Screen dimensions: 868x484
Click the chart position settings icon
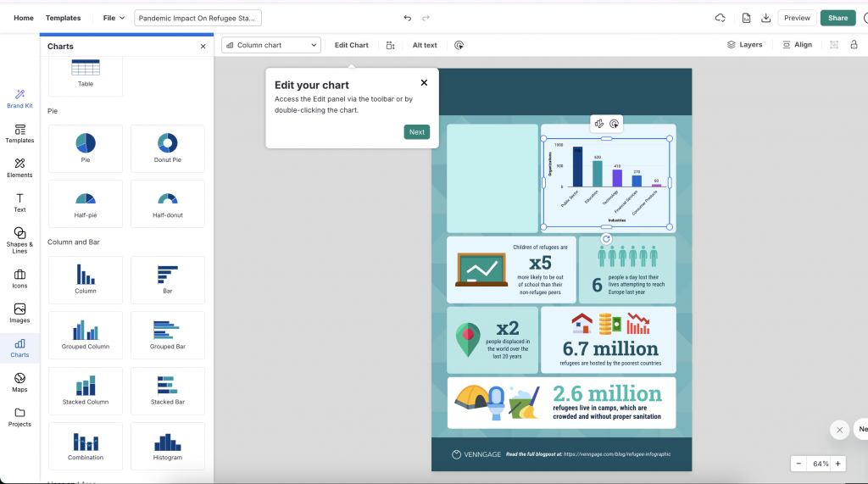point(390,46)
